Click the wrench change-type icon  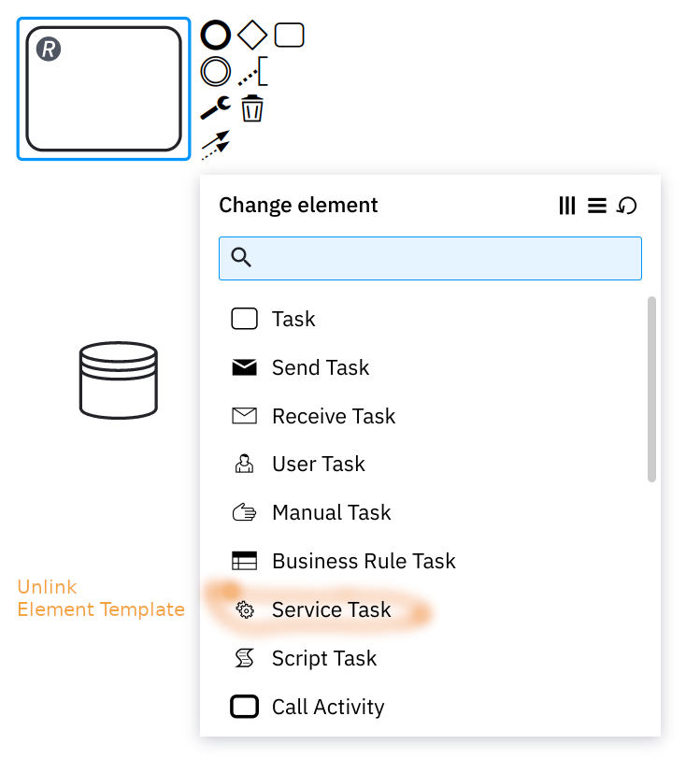(x=216, y=107)
